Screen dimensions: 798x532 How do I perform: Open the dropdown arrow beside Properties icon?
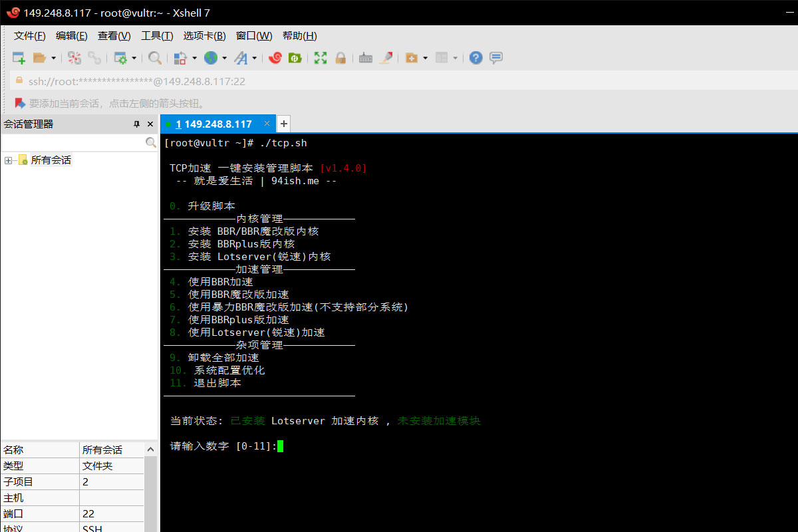coord(134,58)
